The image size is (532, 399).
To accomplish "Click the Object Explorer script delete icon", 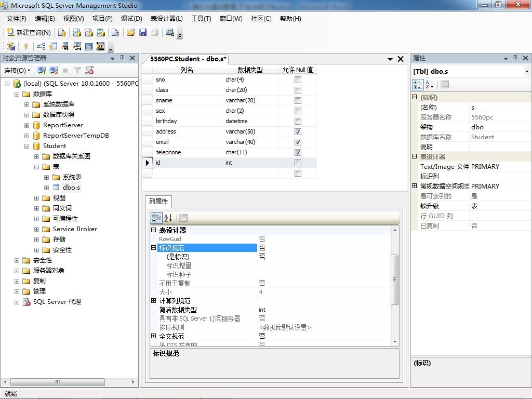I will point(89,70).
